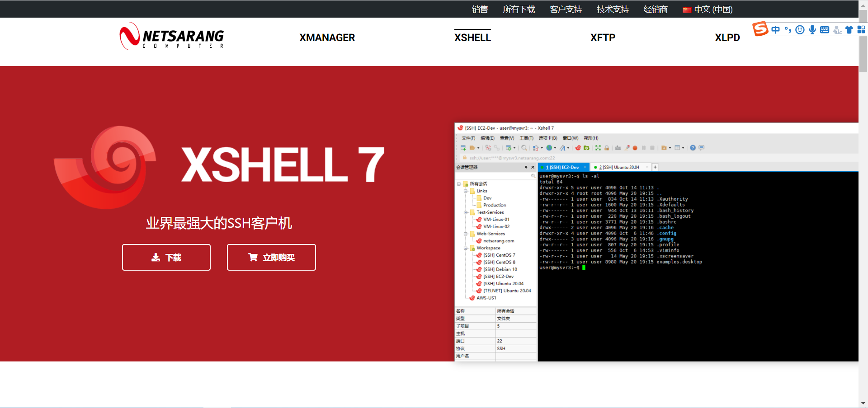The height and width of the screenshot is (408, 868).
Task: Open the XFTP navigation item
Action: tap(603, 38)
